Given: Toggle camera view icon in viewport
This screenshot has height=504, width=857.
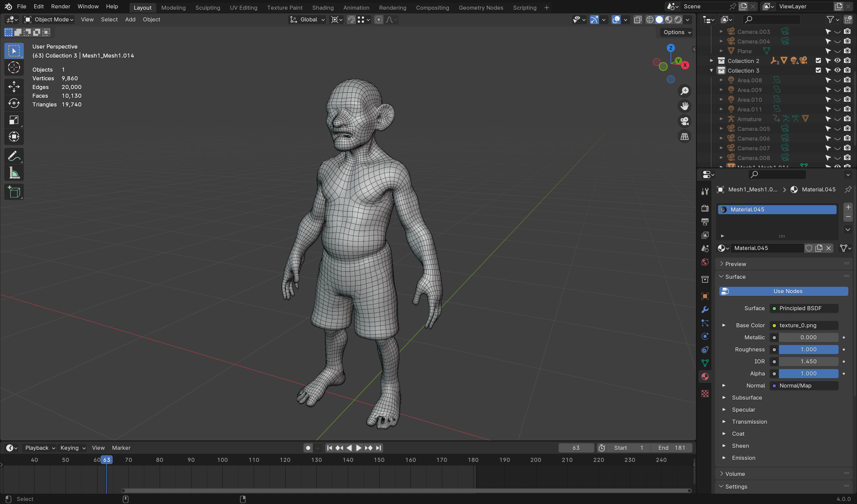Looking at the screenshot, I should pyautogui.click(x=685, y=121).
